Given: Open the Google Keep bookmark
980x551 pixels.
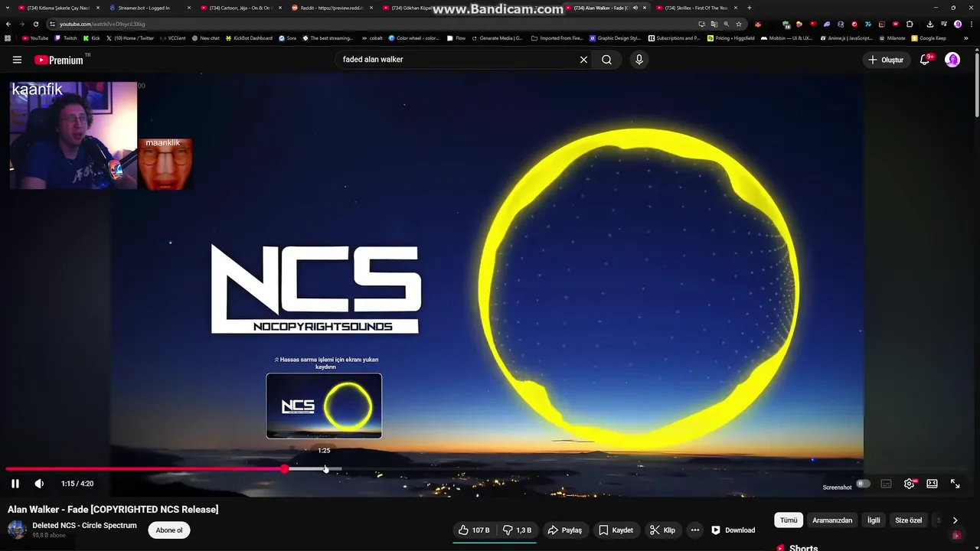Looking at the screenshot, I should [929, 37].
